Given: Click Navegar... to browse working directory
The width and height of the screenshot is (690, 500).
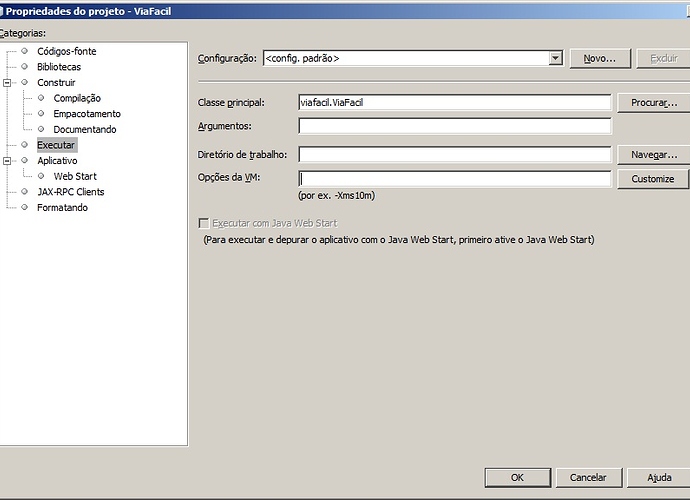Looking at the screenshot, I should tap(654, 155).
